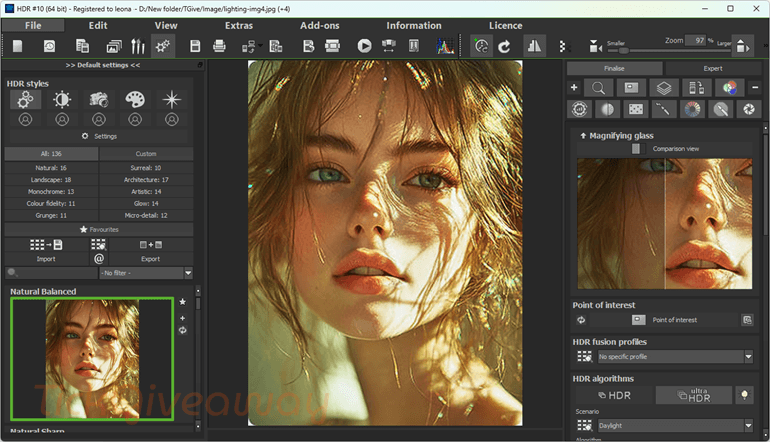Filter presets by Landscape: 18
This screenshot has height=442, width=770.
(51, 180)
